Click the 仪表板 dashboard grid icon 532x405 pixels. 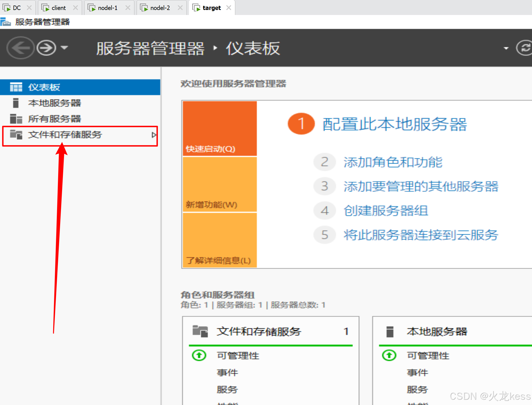click(16, 87)
